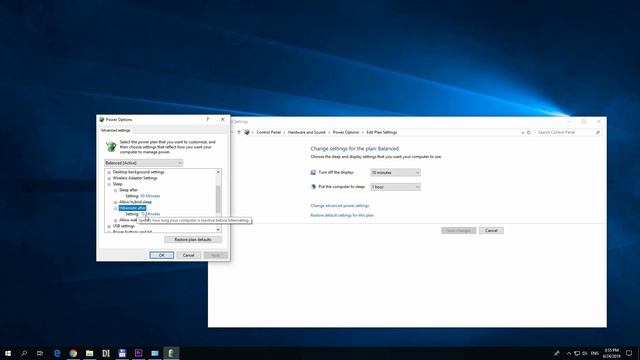Select Desktop background settings in the tree
The image size is (640, 360).
[x=138, y=172]
